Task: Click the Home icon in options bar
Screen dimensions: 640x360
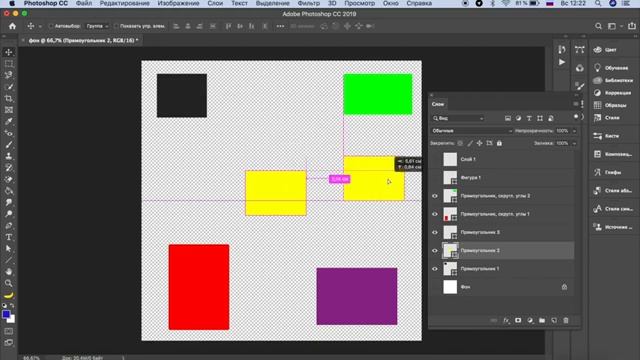Action: (13, 26)
